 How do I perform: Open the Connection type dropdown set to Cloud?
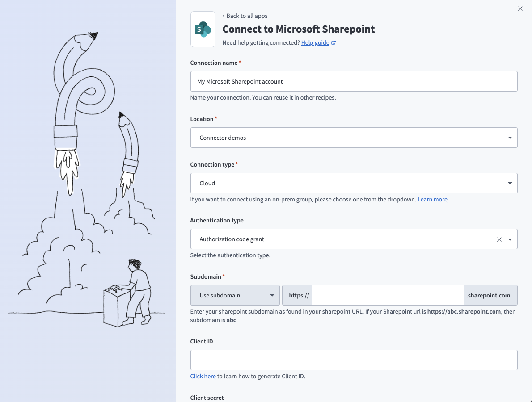click(x=353, y=183)
